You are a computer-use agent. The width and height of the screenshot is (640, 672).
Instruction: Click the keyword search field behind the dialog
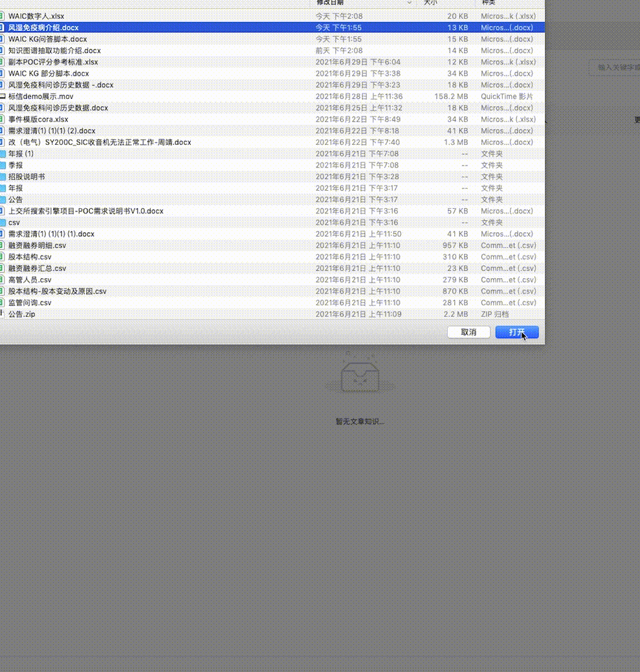[x=615, y=67]
